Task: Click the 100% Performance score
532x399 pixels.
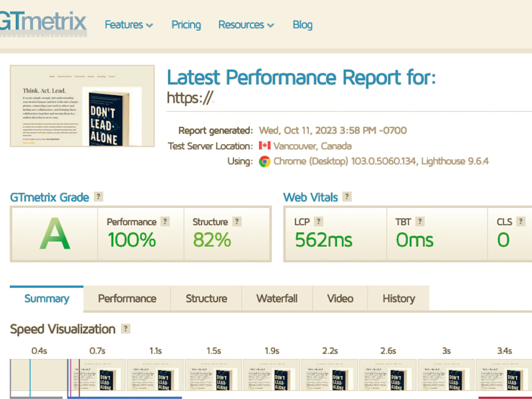Action: coord(132,240)
